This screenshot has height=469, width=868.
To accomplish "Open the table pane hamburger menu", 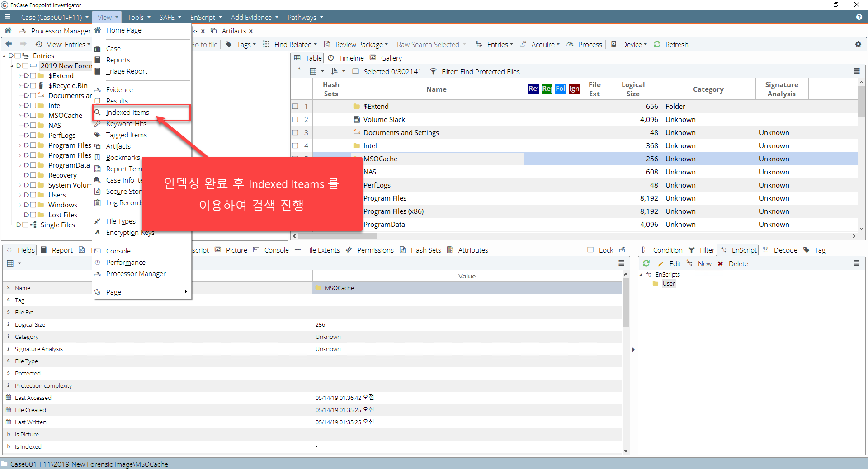I will point(857,71).
